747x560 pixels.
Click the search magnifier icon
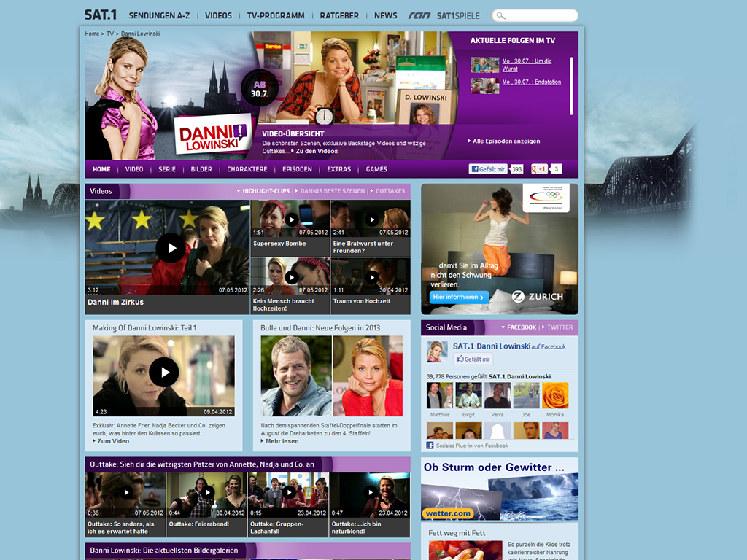click(x=500, y=16)
